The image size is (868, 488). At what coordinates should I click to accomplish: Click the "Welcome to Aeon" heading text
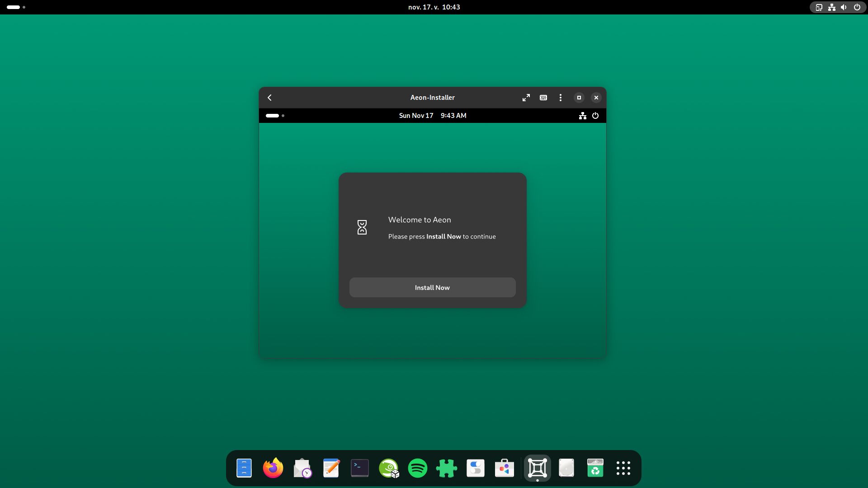coord(420,220)
